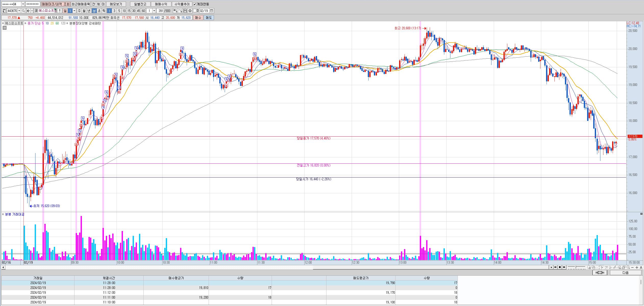The height and width of the screenshot is (306, 644).
Task: Click the exclamation alert icon
Action: tap(59, 11)
